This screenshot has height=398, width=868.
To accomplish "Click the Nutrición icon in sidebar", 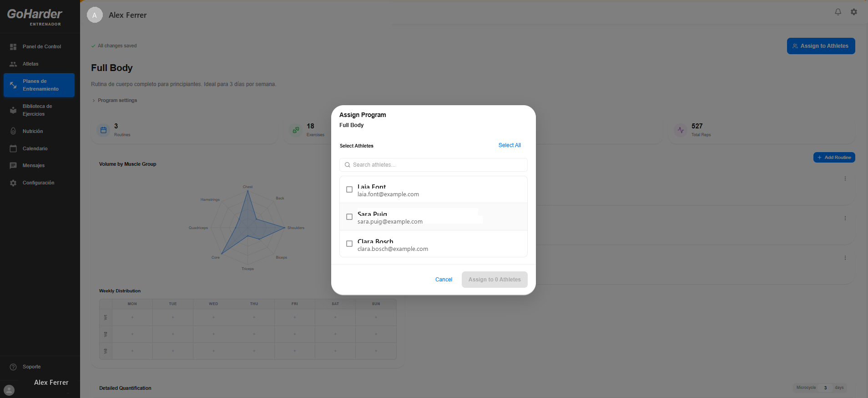I will coord(13,131).
